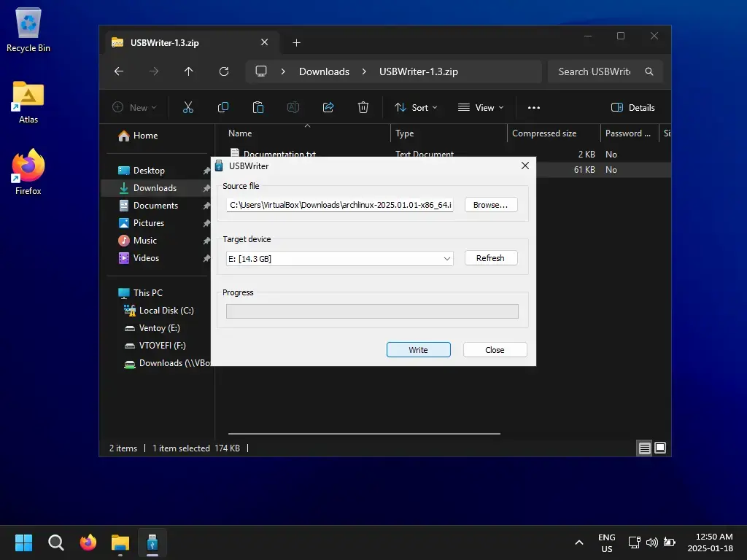
Task: Expand the This PC tree node
Action: 110,292
